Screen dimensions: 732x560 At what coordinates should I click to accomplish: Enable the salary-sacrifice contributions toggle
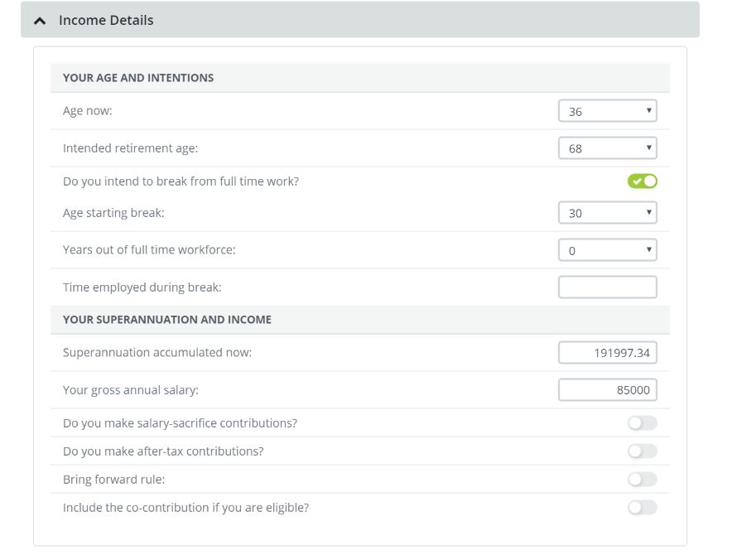click(642, 423)
